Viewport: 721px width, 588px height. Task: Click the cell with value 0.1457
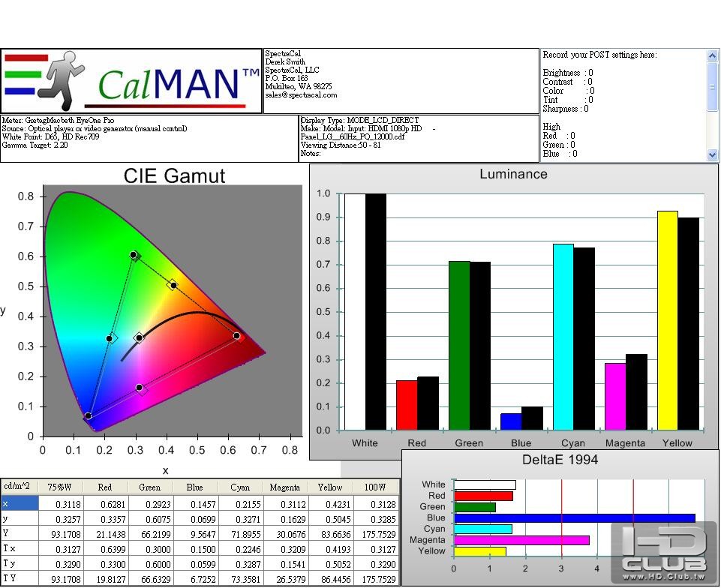[195, 504]
